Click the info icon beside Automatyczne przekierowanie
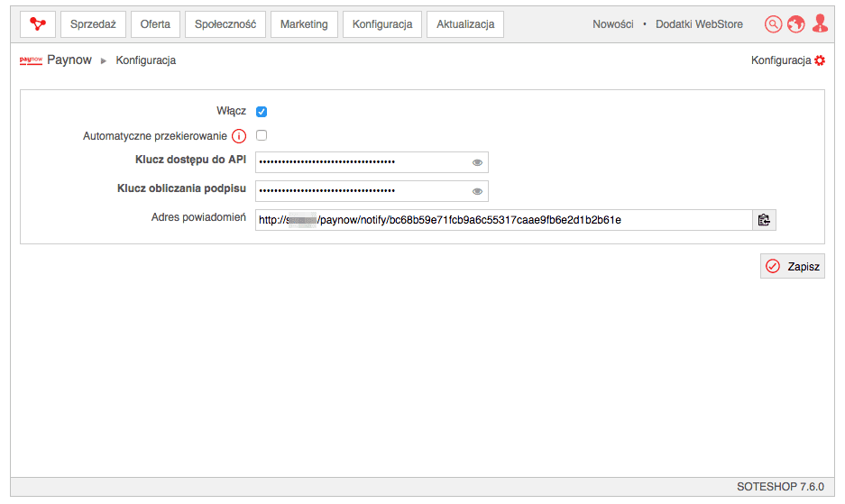The width and height of the screenshot is (845, 504). click(x=239, y=136)
